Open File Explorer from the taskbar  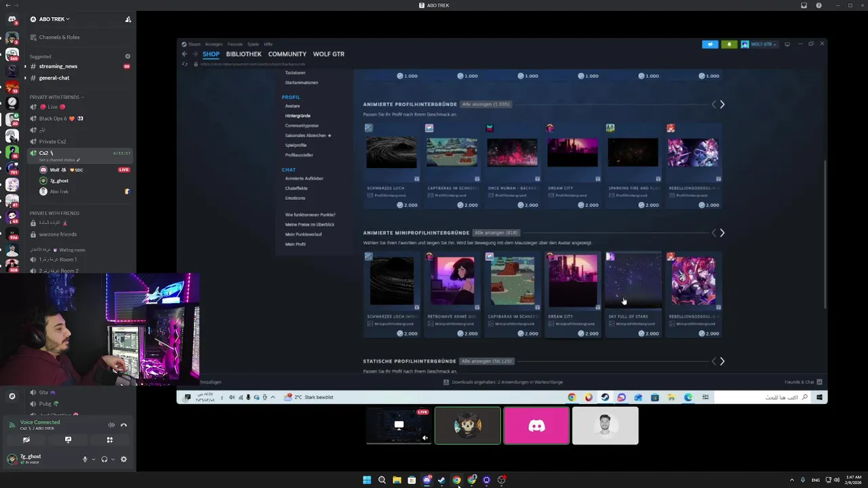tap(397, 480)
